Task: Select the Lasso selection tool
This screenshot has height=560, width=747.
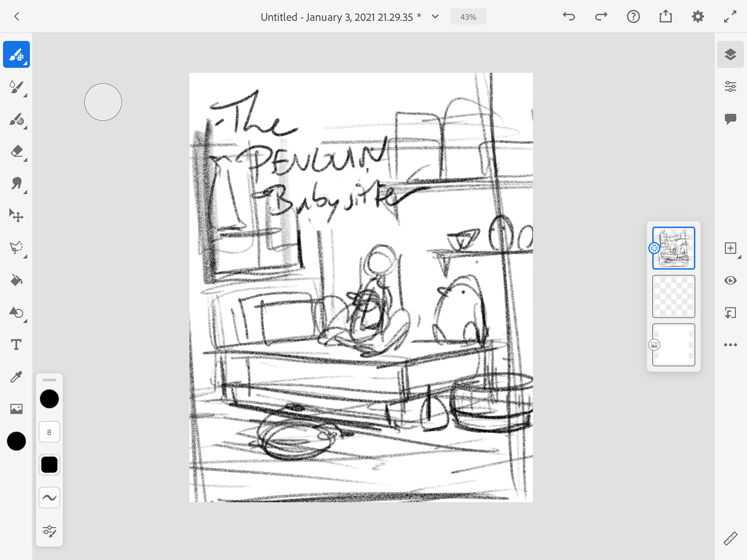Action: 16,248
